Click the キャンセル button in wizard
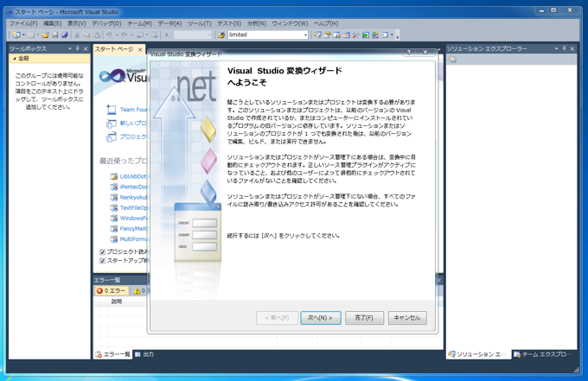The width and height of the screenshot is (588, 381). point(407,318)
